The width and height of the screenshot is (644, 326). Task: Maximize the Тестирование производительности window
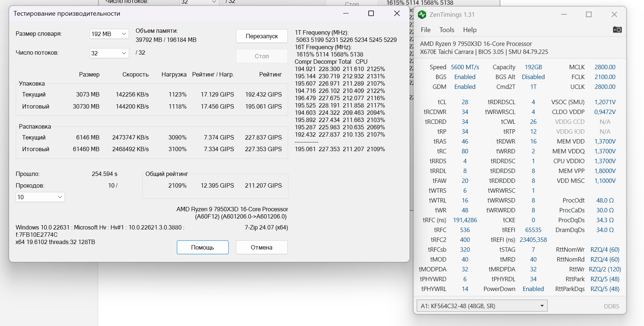point(371,13)
